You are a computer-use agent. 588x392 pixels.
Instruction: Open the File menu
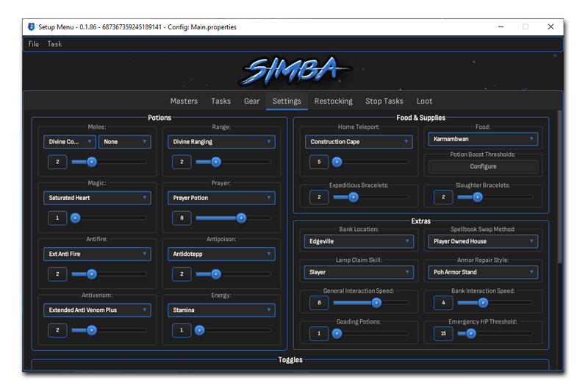pos(34,44)
